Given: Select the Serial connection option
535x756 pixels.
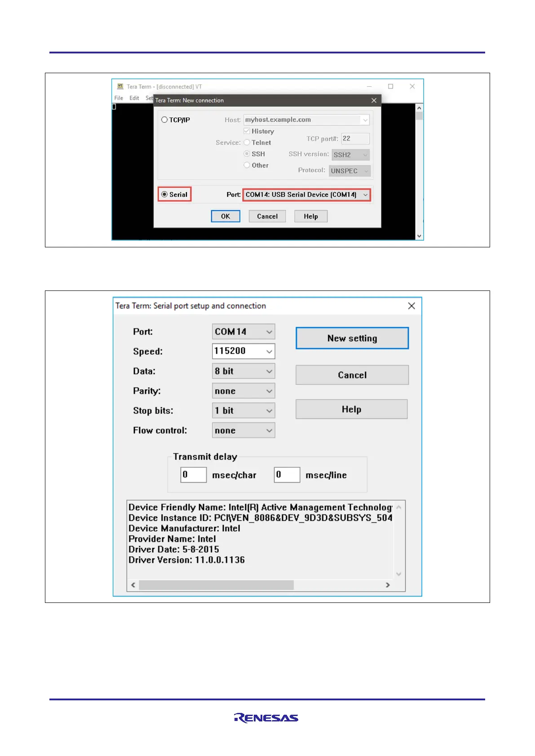Looking at the screenshot, I should (x=174, y=194).
